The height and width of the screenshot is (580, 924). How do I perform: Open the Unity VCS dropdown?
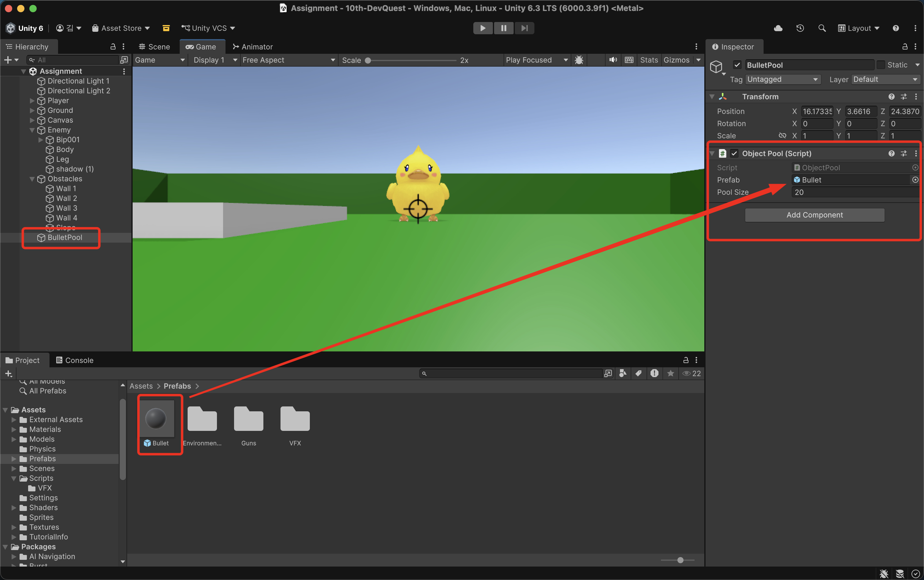coord(208,28)
